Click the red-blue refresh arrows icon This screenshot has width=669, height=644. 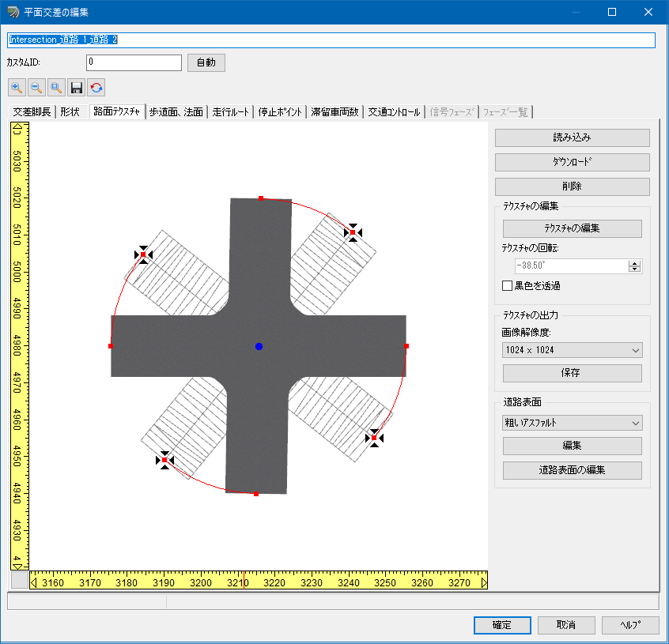(96, 88)
